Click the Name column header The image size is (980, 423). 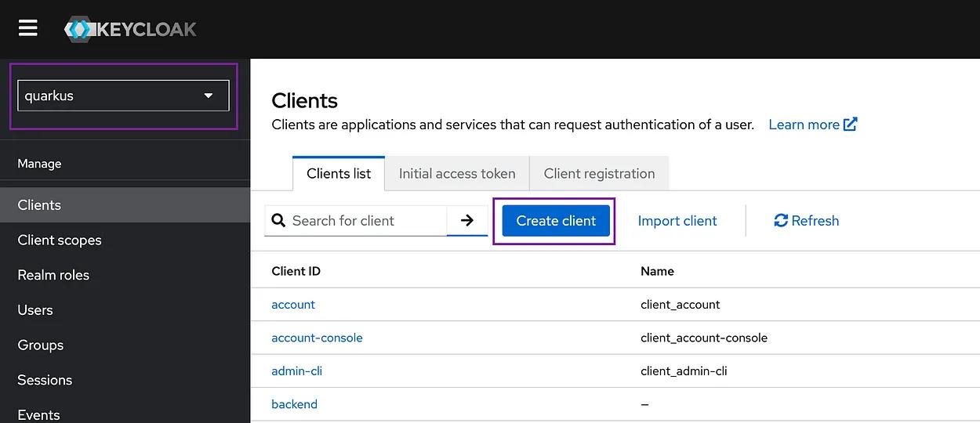coord(657,271)
